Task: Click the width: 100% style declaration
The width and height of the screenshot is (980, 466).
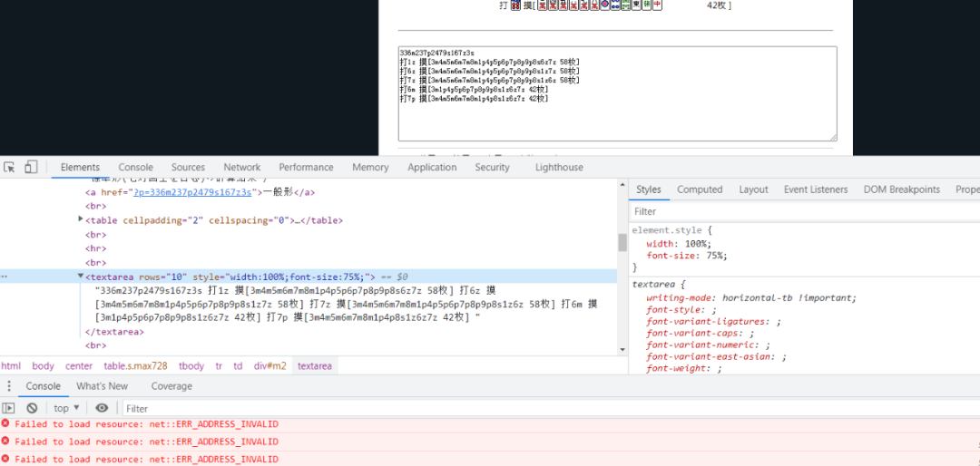Action: pos(679,244)
